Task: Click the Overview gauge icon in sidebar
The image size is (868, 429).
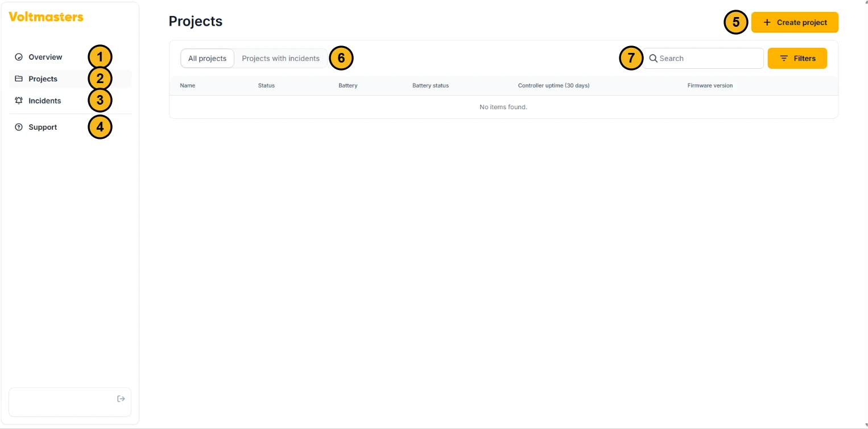Action: (19, 57)
